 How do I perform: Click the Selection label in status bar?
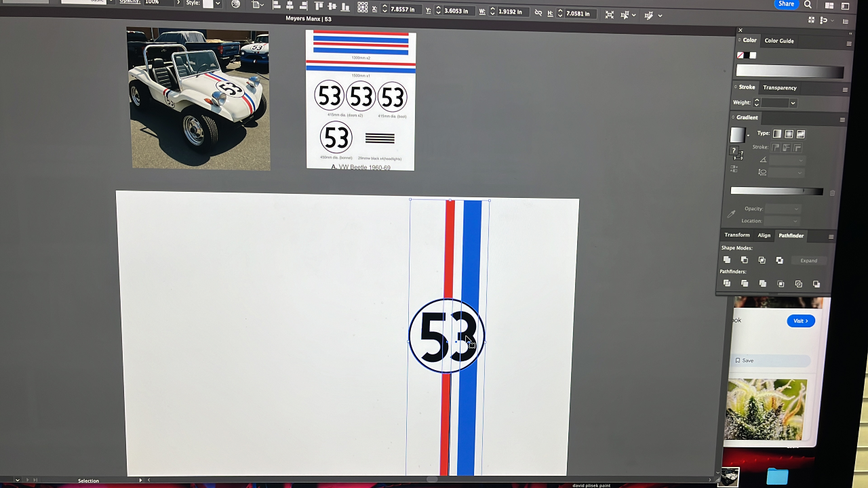pos(88,481)
